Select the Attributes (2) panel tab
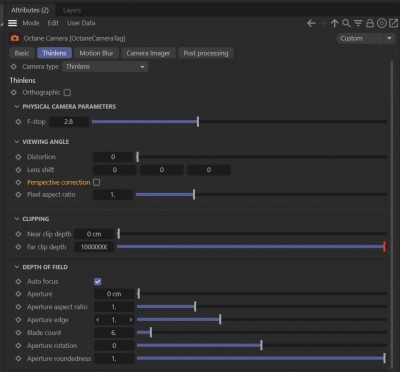This screenshot has height=372, width=400. point(30,10)
